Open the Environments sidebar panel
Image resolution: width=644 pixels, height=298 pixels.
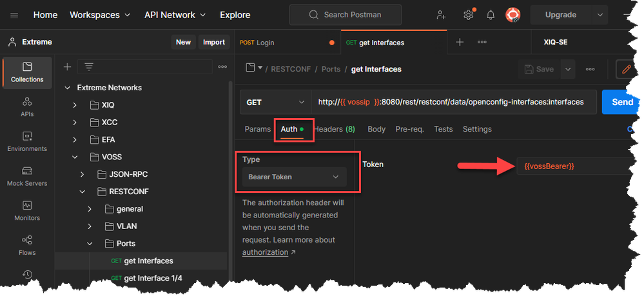point(27,142)
